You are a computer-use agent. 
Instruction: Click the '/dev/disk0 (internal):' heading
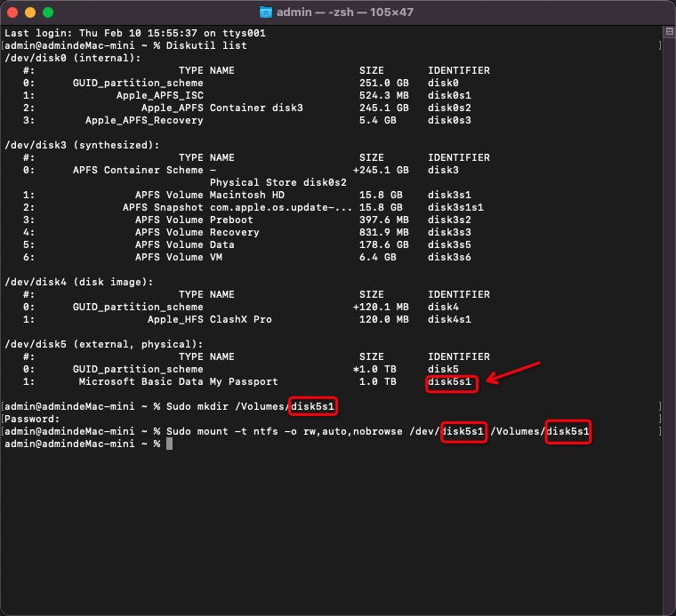72,58
